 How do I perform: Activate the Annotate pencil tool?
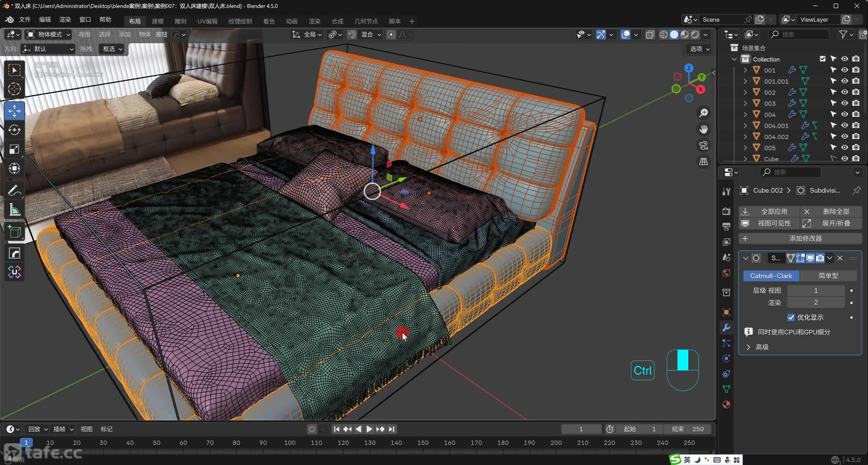tap(14, 191)
